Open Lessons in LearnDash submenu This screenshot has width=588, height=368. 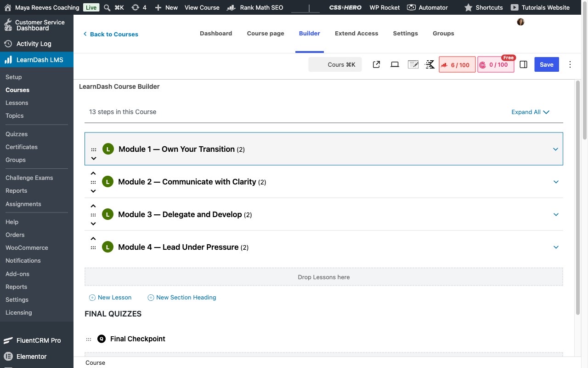pos(17,103)
